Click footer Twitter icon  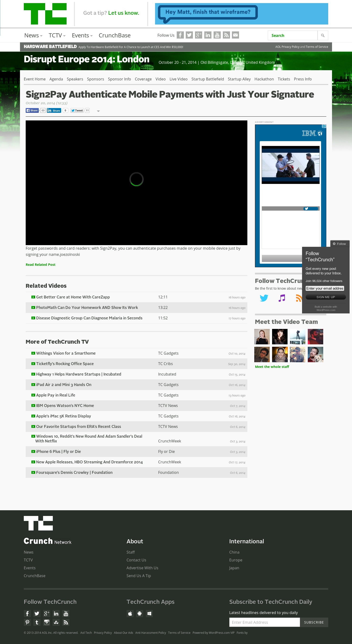(x=37, y=614)
